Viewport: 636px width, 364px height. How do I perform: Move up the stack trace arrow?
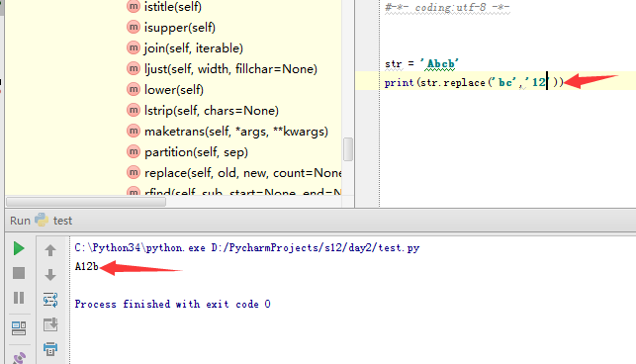click(x=50, y=250)
